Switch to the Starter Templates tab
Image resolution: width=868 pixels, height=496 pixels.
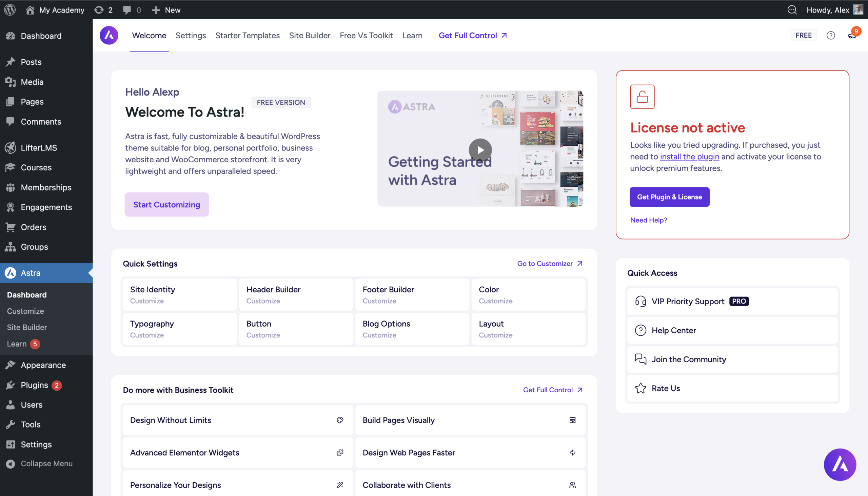(247, 35)
